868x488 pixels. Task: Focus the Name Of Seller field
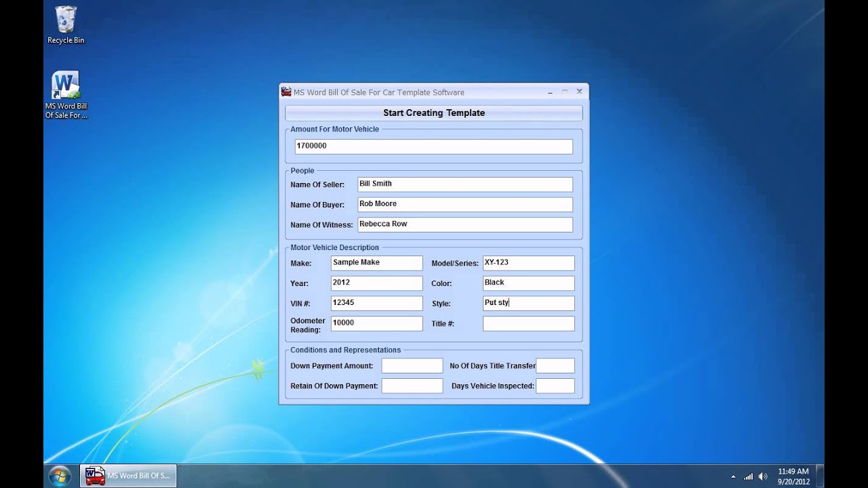(x=465, y=184)
